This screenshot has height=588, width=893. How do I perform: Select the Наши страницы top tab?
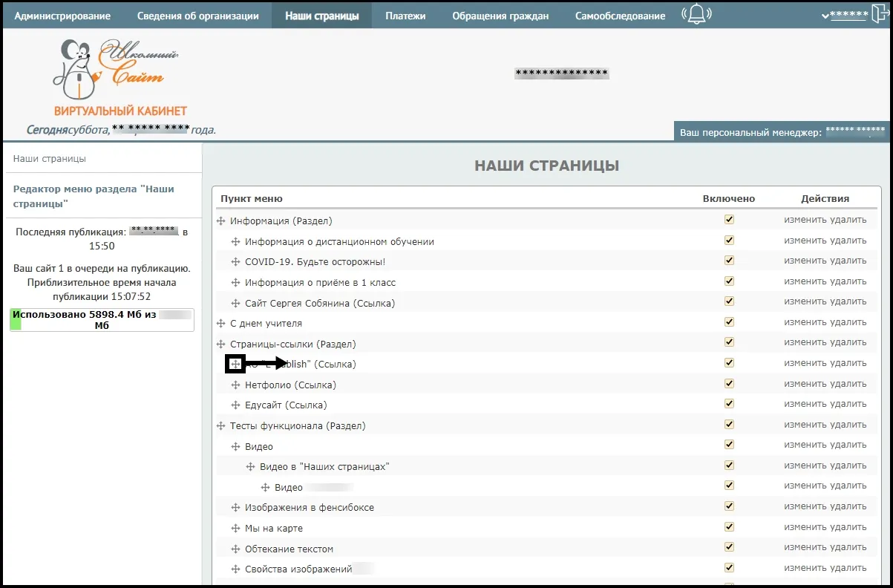322,16
